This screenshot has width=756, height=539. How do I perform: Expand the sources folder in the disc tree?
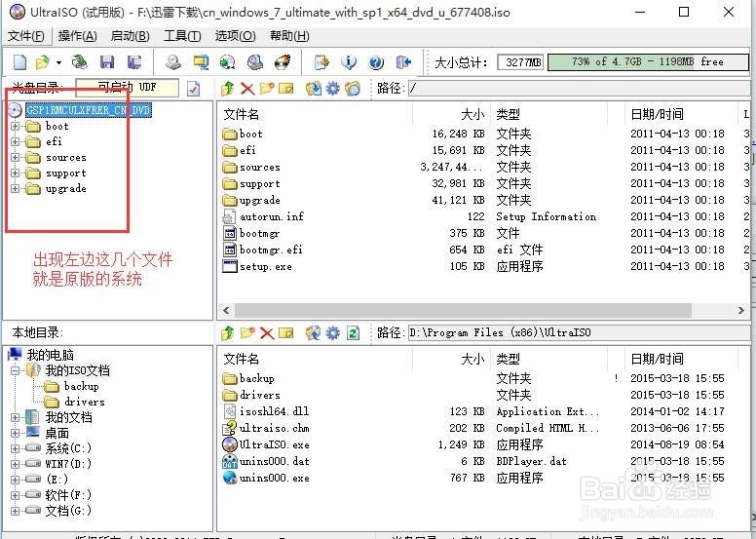click(15, 157)
